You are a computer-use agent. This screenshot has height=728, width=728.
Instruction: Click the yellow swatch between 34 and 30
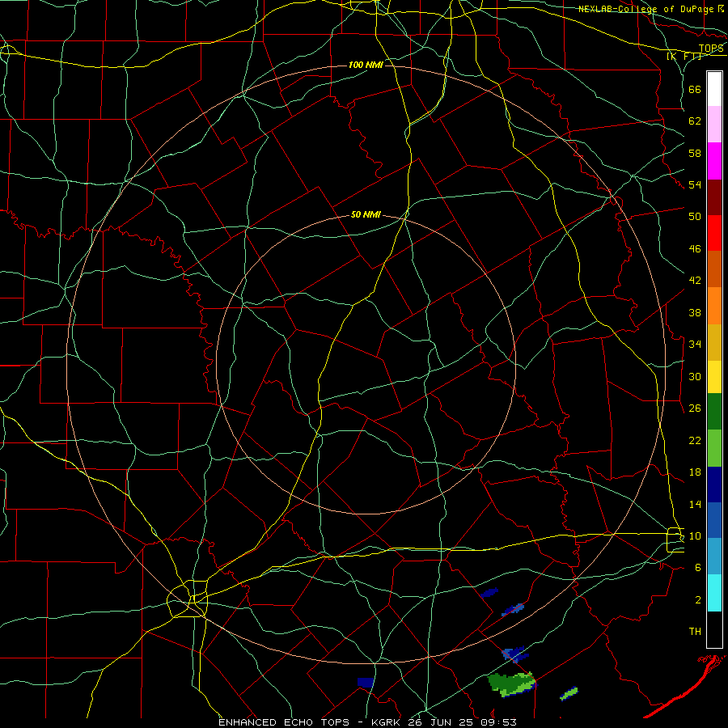click(714, 377)
